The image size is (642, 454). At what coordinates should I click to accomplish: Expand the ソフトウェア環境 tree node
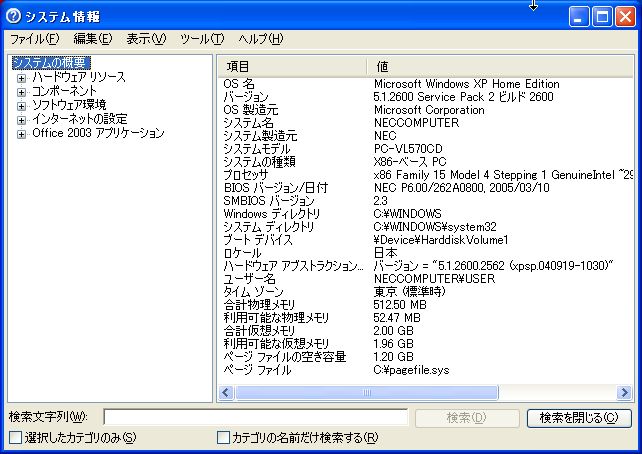[21, 105]
